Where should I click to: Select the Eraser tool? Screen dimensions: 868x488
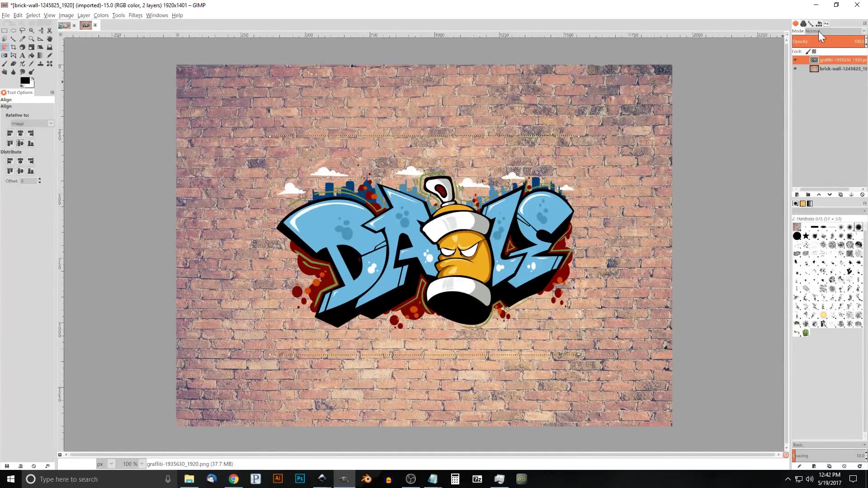pyautogui.click(x=14, y=64)
